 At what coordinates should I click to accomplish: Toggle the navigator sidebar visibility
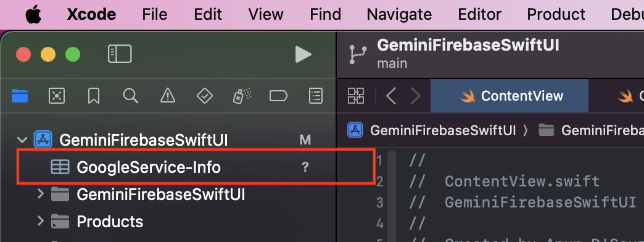[120, 54]
